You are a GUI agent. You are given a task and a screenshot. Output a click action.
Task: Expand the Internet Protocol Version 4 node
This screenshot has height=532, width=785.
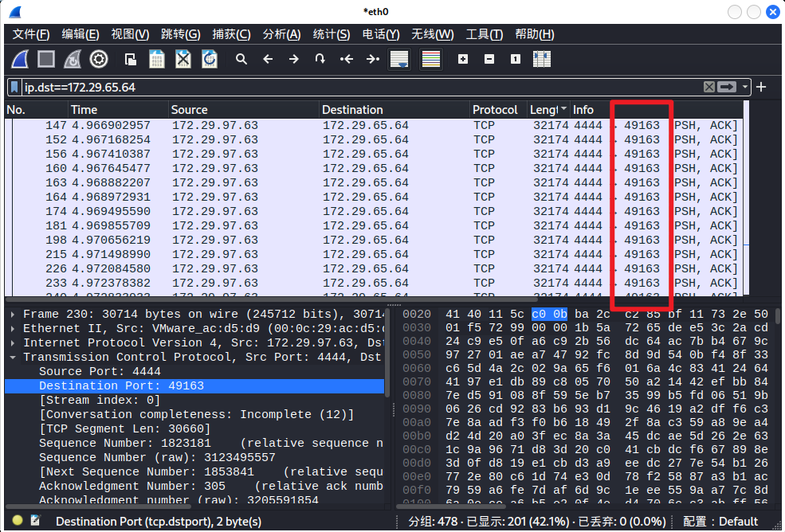point(13,343)
